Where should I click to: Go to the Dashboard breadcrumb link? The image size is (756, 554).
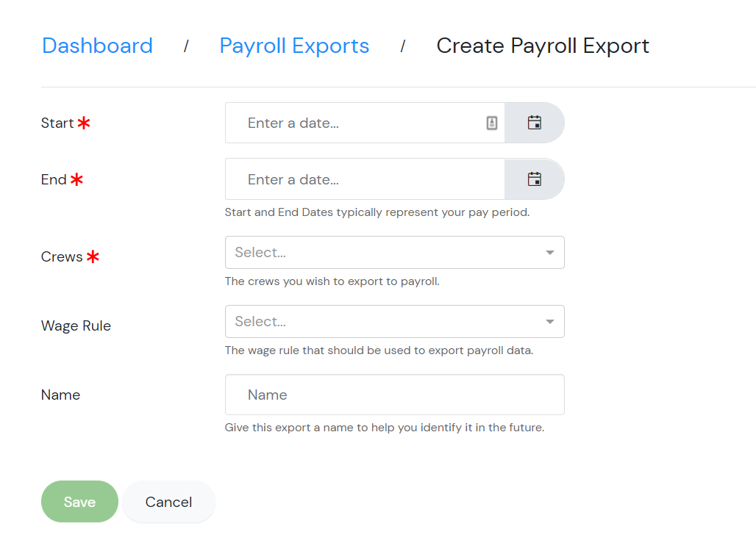(x=97, y=46)
